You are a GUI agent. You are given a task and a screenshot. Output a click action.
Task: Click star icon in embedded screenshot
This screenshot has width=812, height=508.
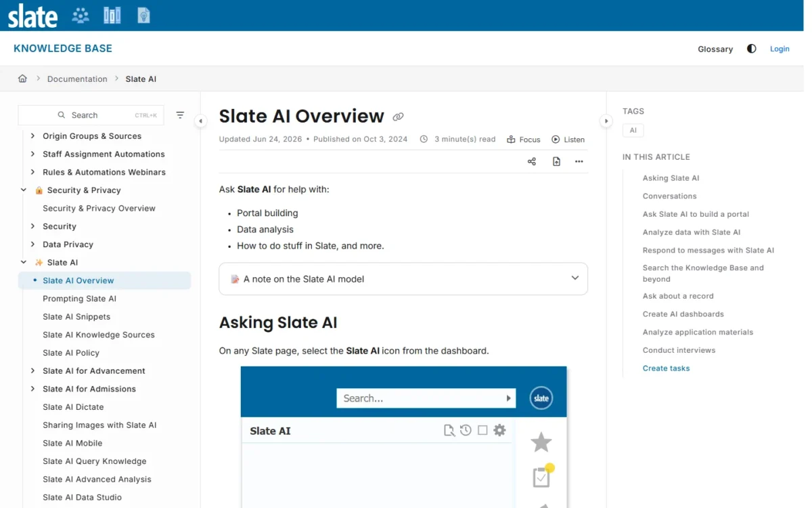coord(541,442)
